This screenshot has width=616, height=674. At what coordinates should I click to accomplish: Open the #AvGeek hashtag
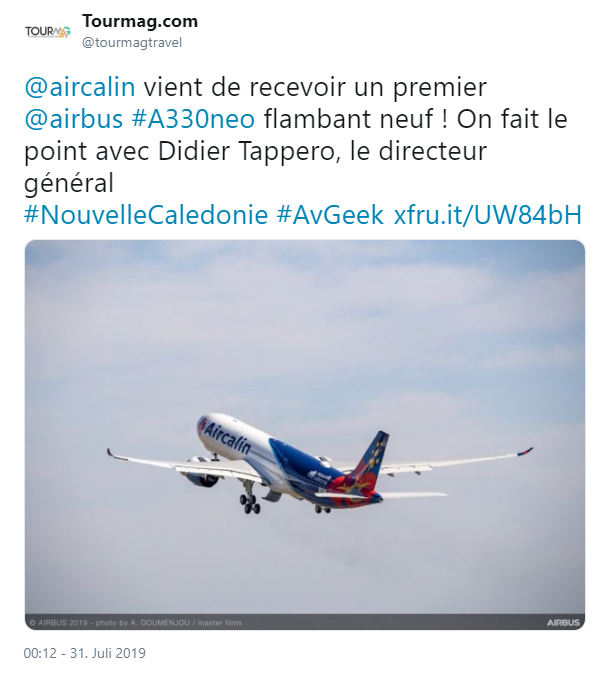point(330,214)
